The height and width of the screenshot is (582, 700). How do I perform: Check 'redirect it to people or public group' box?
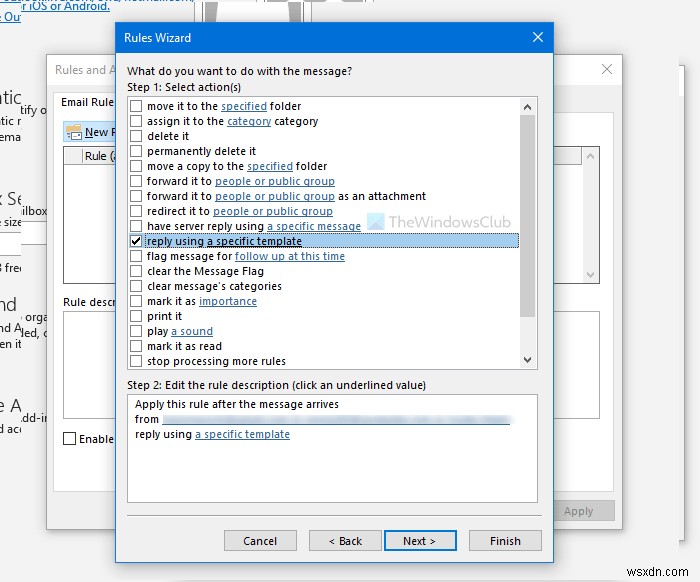click(x=136, y=211)
